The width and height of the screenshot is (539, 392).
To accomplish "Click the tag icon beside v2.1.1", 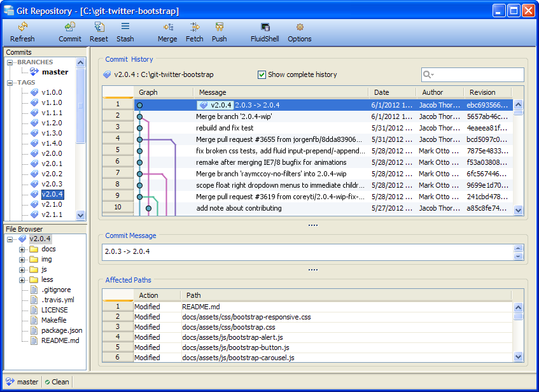I will [x=34, y=214].
